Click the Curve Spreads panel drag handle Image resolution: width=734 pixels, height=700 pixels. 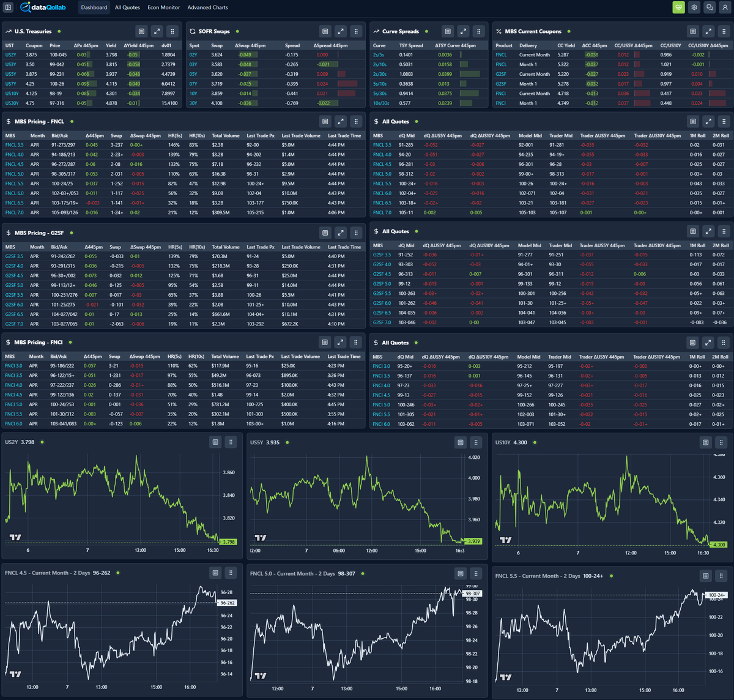tap(479, 31)
